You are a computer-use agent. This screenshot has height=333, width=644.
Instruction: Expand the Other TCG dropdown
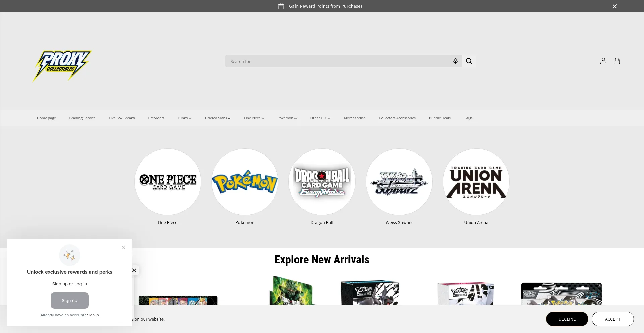tap(320, 118)
